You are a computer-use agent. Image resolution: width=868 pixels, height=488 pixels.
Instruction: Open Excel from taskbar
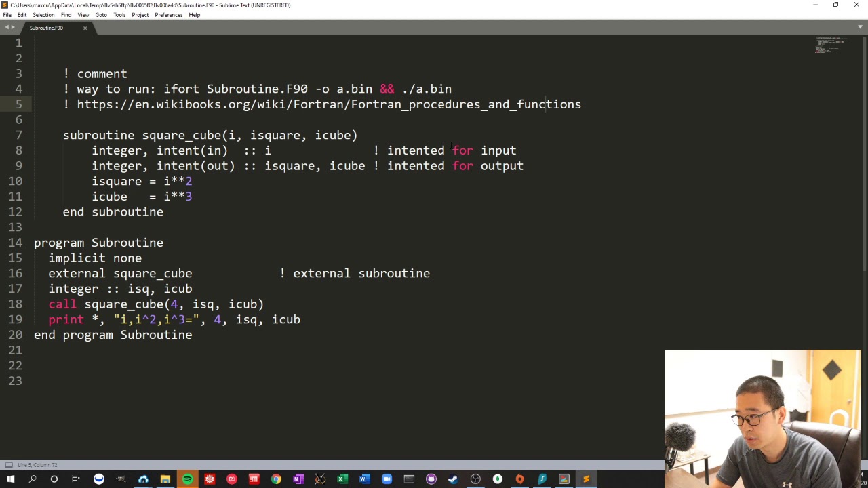pos(342,479)
